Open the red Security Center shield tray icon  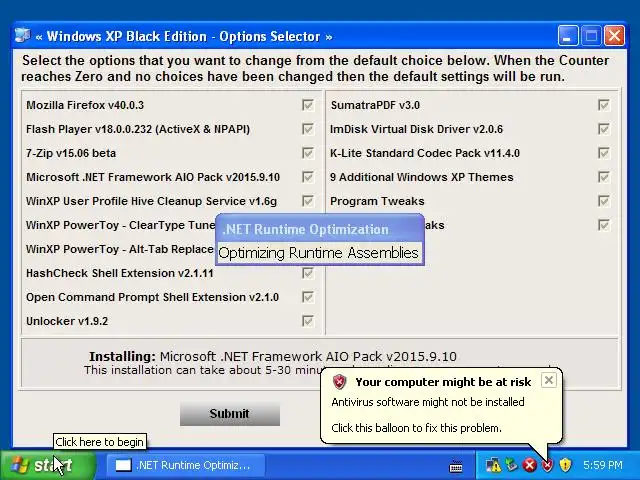point(547,465)
